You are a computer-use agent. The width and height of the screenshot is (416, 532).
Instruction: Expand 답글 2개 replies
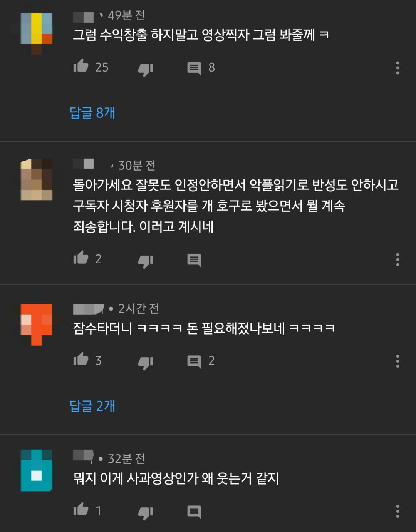92,406
